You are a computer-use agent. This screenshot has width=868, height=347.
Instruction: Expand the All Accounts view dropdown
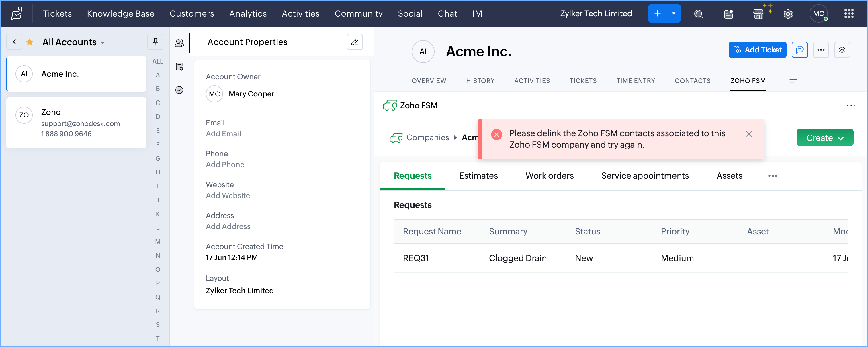click(x=103, y=42)
